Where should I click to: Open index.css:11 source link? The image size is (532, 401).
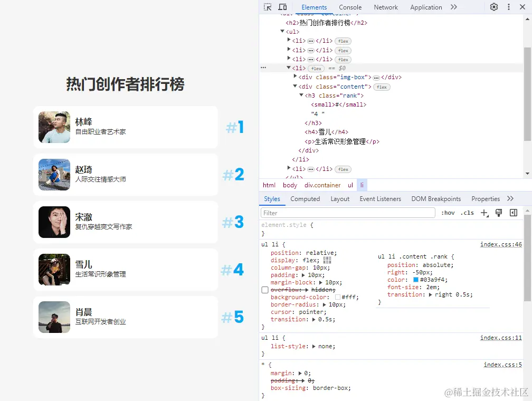[x=500, y=338]
